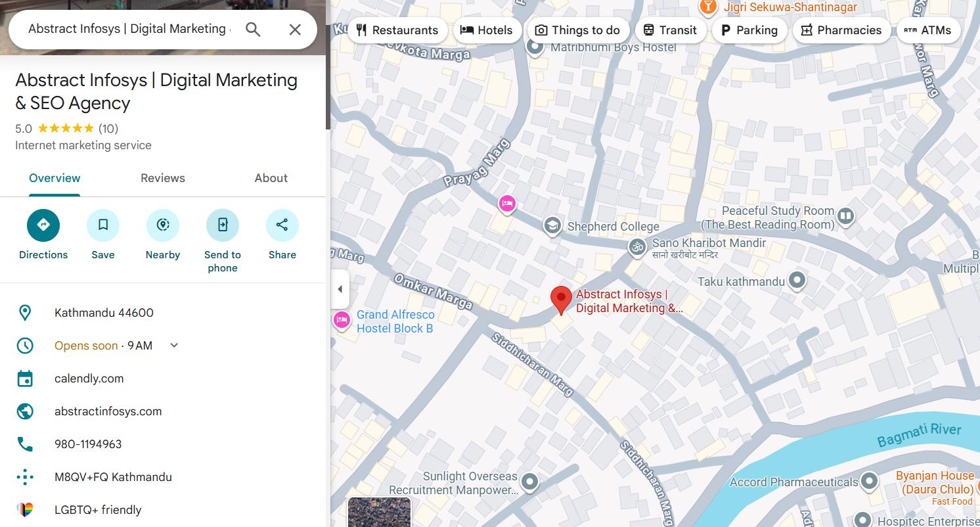
Task: Click the search magnifier icon
Action: coord(253,30)
